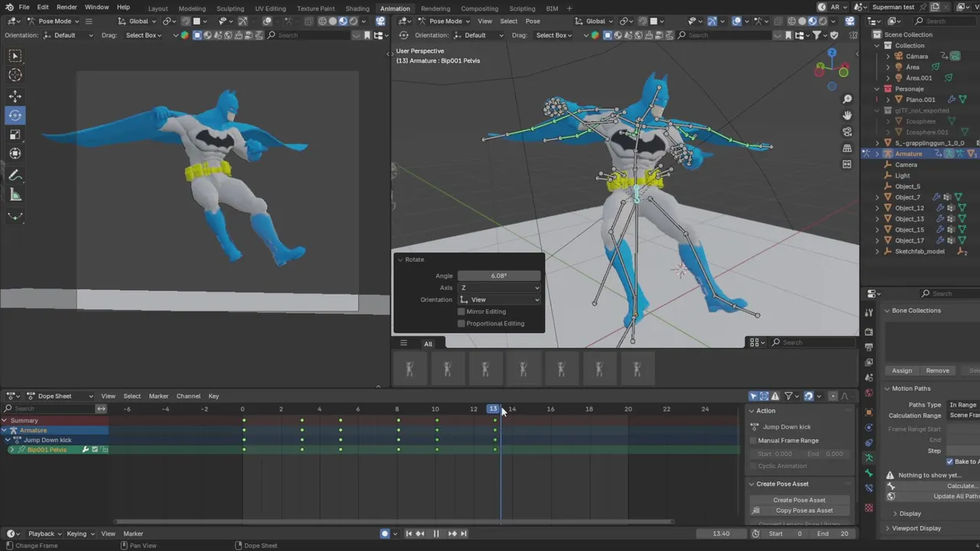Open the Bone Constraints properties tab
980x551 pixels.
868,488
